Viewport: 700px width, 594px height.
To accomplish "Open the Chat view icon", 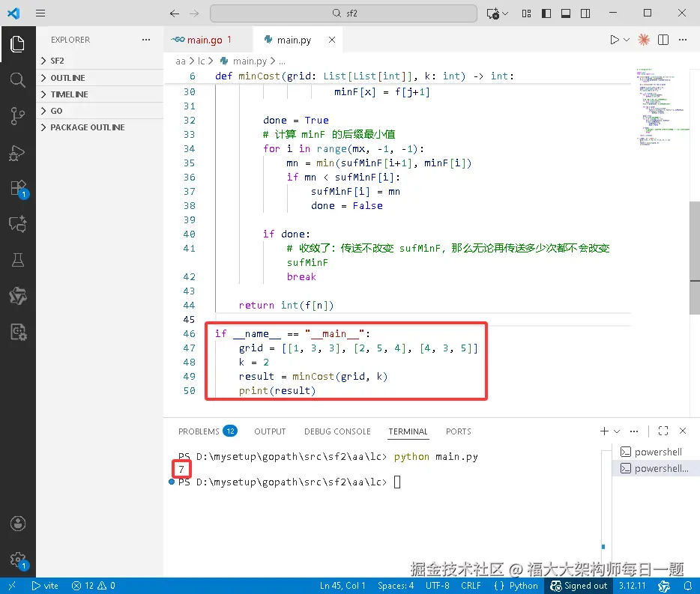I will (17, 224).
